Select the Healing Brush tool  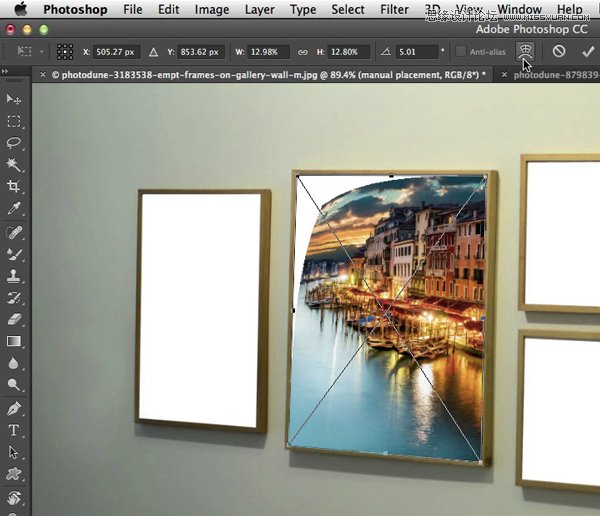(14, 233)
